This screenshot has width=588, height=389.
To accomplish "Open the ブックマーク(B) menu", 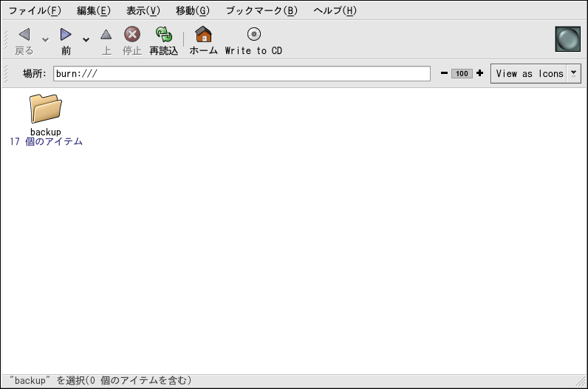I will (261, 10).
